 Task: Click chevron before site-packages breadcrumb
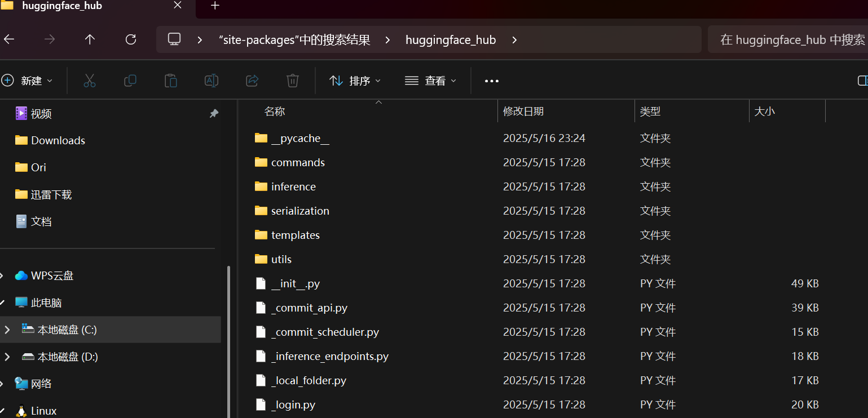(200, 40)
